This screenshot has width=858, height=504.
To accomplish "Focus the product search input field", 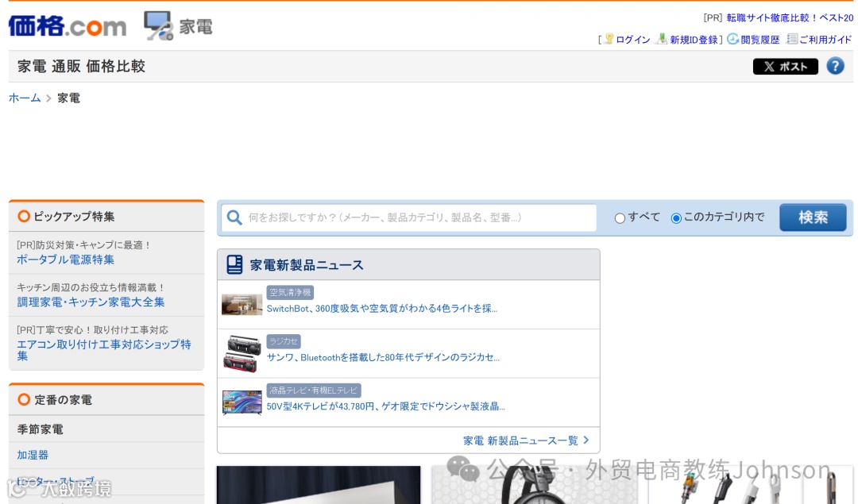I will (409, 217).
